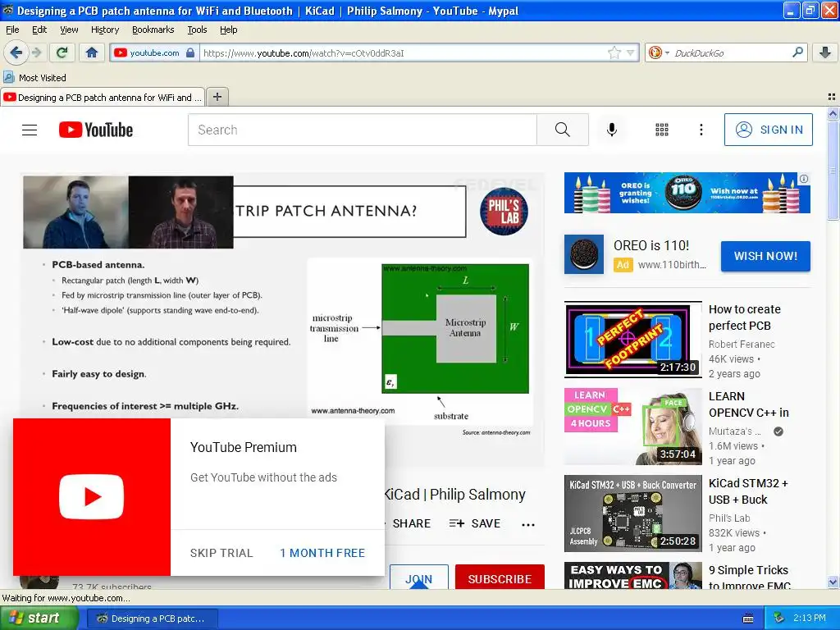Click the taskbar Mypal window button
This screenshot has width=840, height=630.
tap(152, 619)
